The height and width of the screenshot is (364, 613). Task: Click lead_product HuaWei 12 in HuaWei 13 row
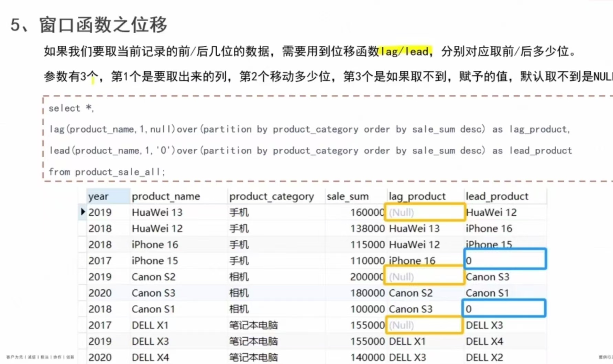pos(491,212)
